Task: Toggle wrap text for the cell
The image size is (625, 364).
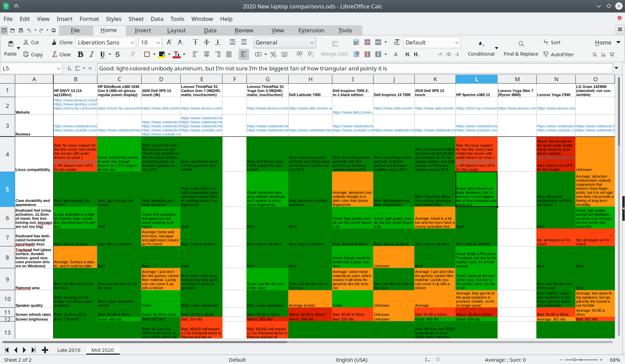Action: (x=244, y=54)
